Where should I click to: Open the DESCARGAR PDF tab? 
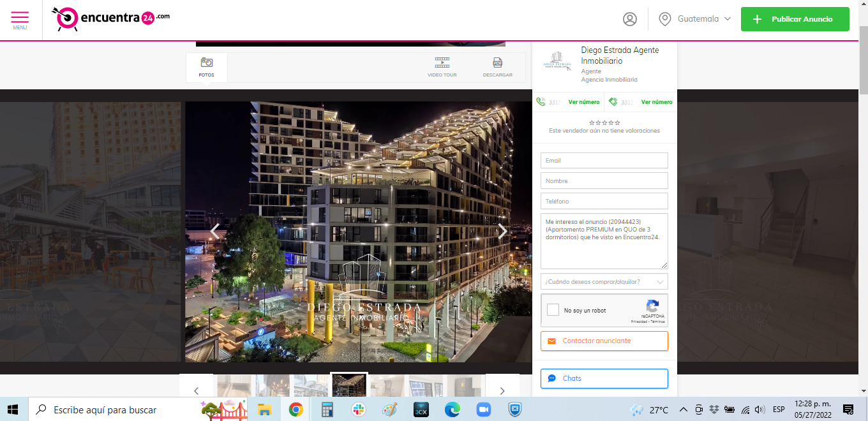point(497,67)
